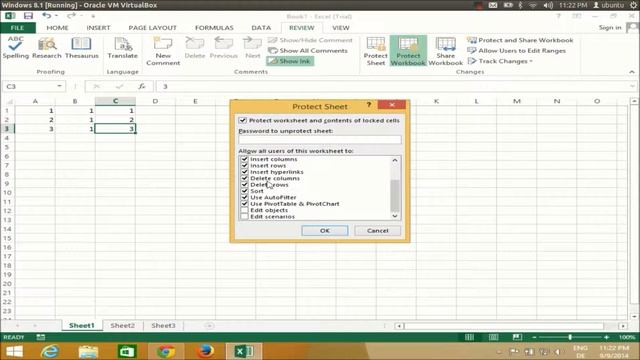
Task: Check the Edit objects permission
Action: point(244,210)
